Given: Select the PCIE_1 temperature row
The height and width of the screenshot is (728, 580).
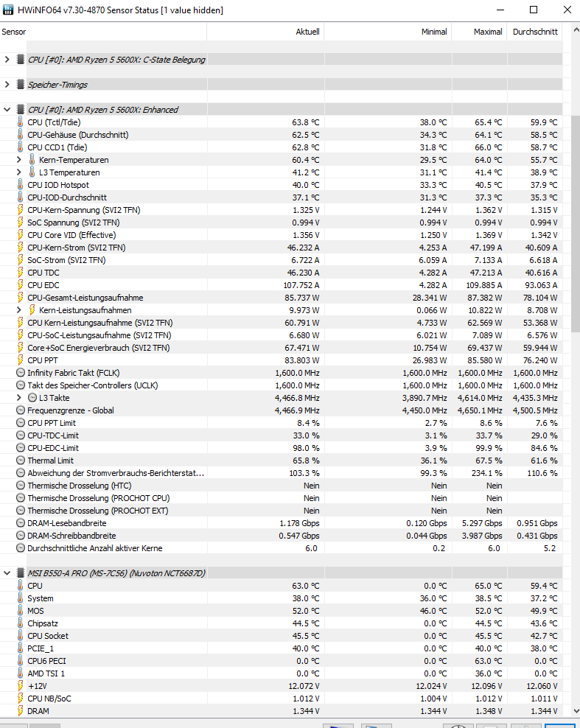Looking at the screenshot, I should [x=282, y=648].
